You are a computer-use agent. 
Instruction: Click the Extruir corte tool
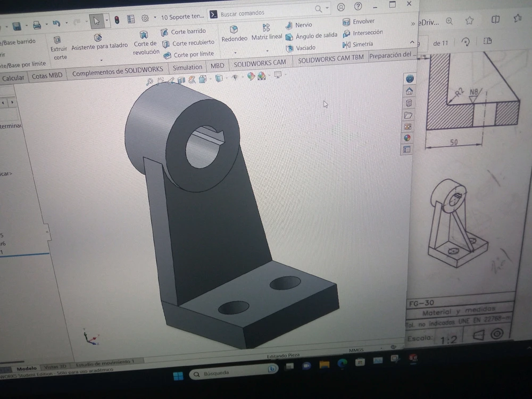59,47
